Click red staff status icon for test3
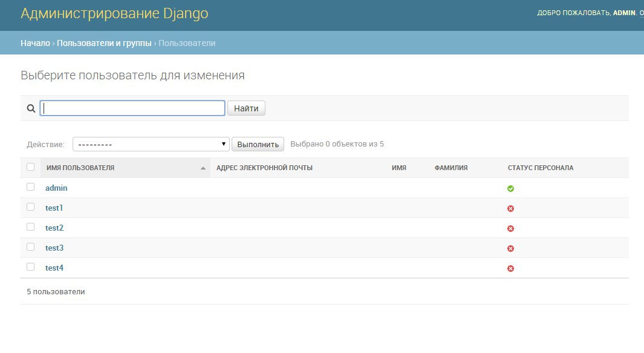 [510, 248]
